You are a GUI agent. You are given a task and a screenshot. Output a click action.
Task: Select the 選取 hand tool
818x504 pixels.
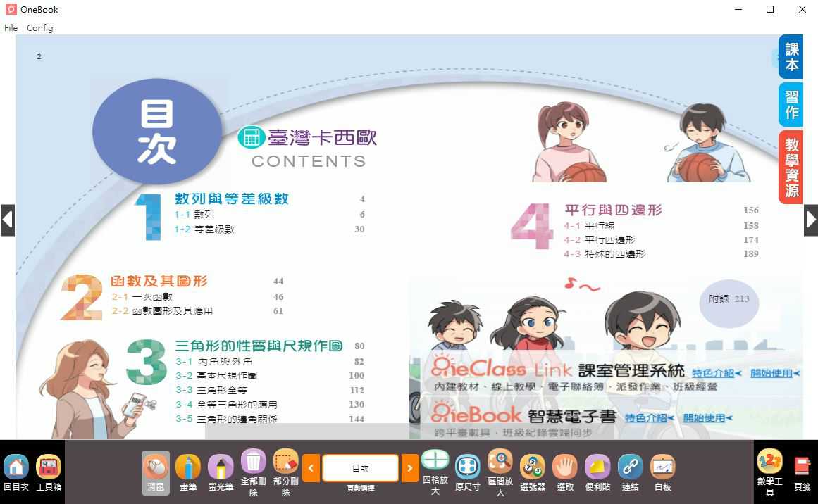coord(566,473)
